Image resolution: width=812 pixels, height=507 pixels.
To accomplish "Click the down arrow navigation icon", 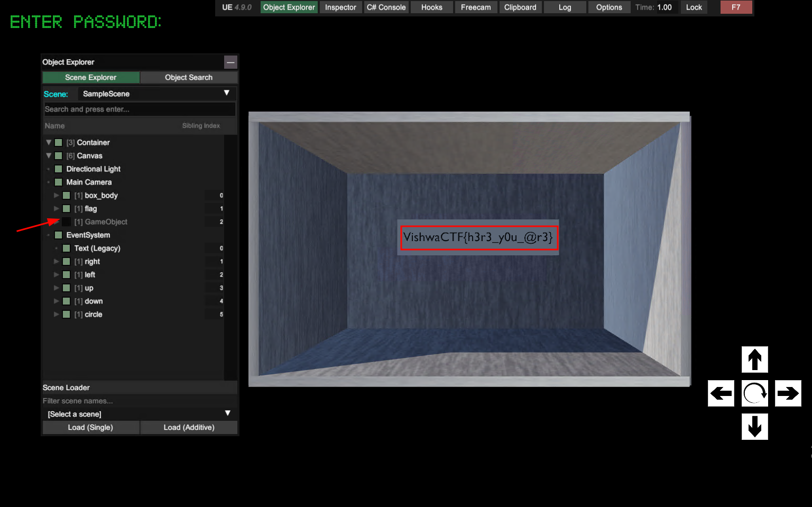I will tap(754, 427).
